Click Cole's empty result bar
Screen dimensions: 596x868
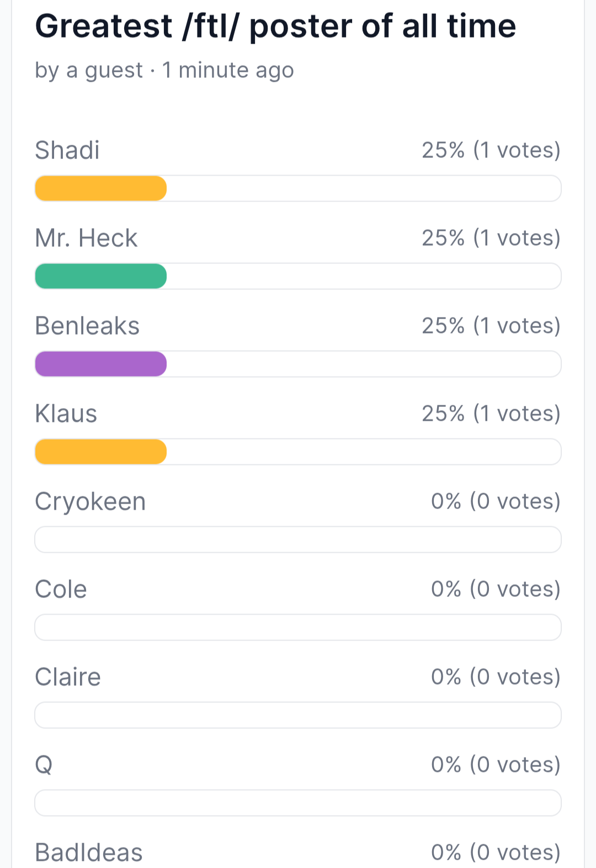coord(298,627)
